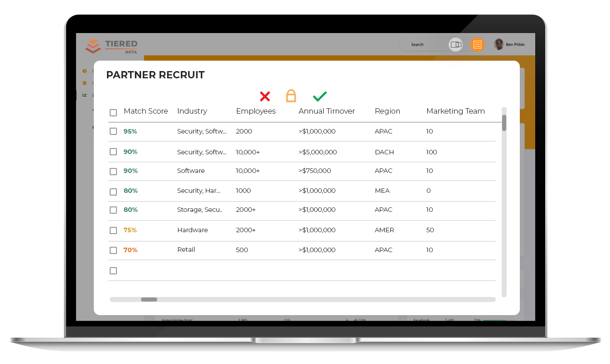Click the Tiered Beta logo
Image resolution: width=610 pixels, height=364 pixels.
(x=111, y=46)
